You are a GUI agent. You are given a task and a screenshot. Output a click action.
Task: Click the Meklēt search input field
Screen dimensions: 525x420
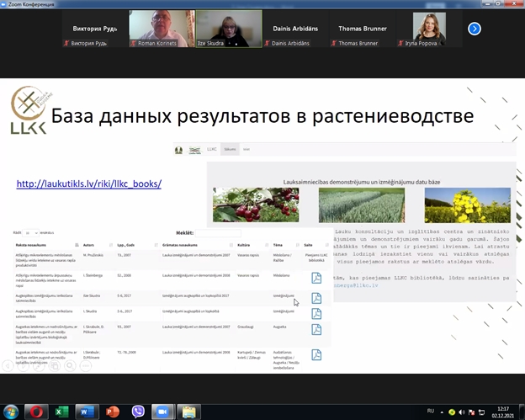coord(218,232)
